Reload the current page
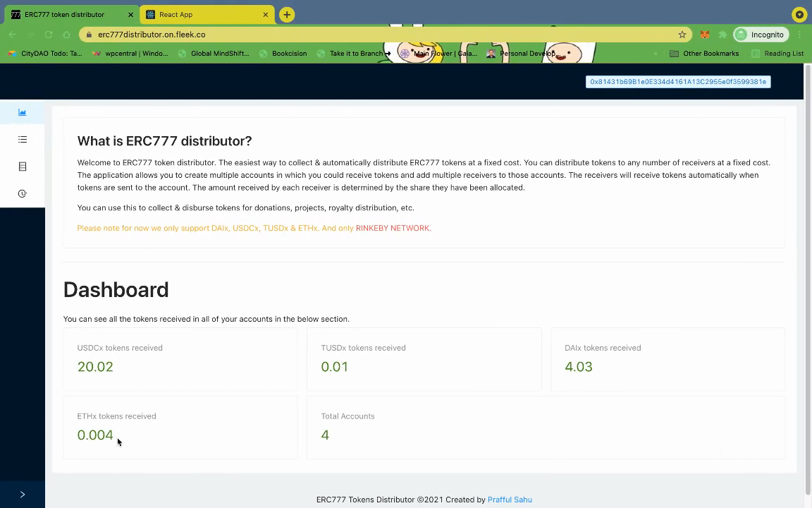Viewport: 812px width, 508px height. (49, 35)
